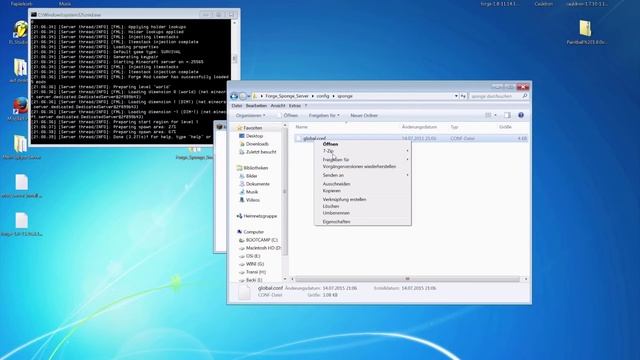Click the folder icon at top-right desktop
The width and height of the screenshot is (640, 360).
pyautogui.click(x=585, y=29)
